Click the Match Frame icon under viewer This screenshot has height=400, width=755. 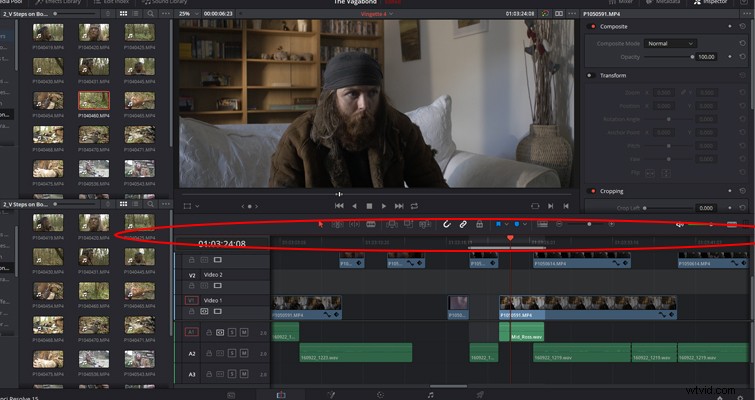(535, 206)
